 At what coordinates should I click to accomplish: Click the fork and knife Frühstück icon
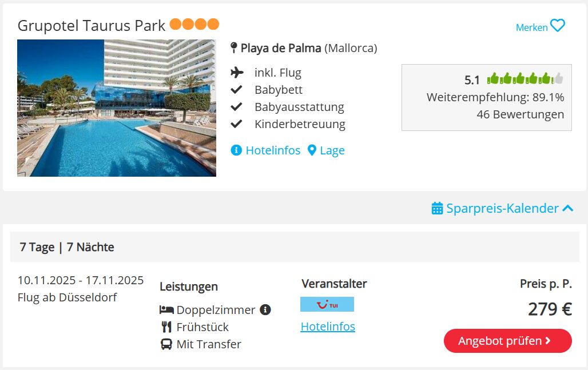pyautogui.click(x=166, y=327)
